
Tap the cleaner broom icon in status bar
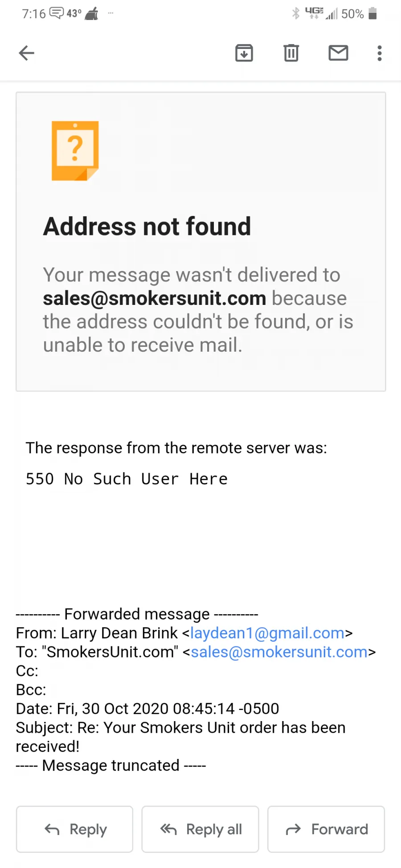[x=92, y=13]
